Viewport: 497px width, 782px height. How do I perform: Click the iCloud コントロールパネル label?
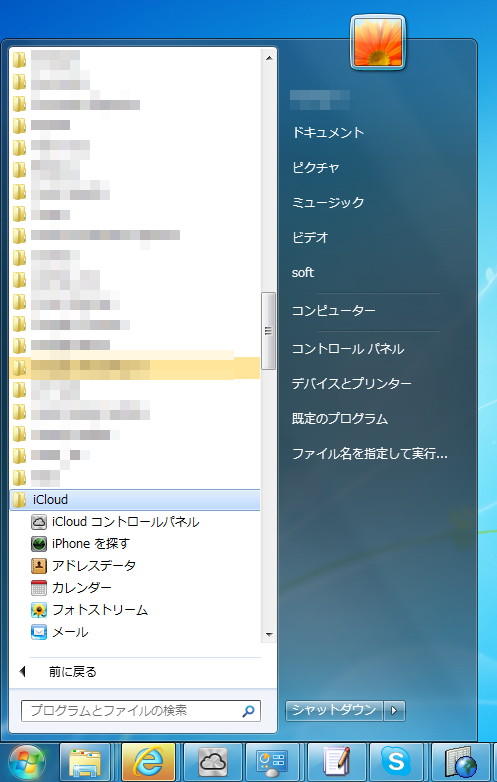pos(126,522)
